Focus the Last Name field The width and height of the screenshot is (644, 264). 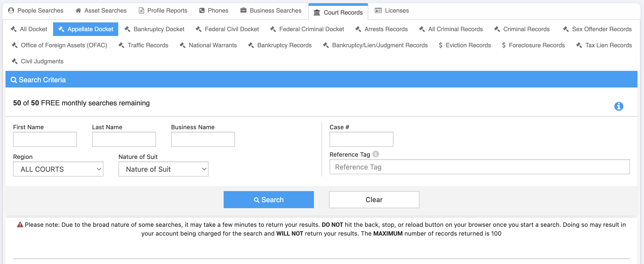coord(124,139)
